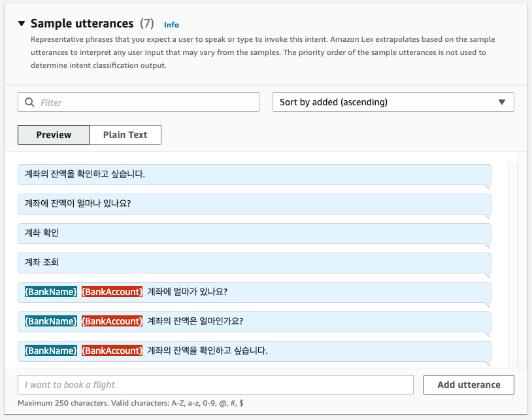Click BankName slot tag in 계좌에 얼마가 있나요 utterance

(x=51, y=292)
